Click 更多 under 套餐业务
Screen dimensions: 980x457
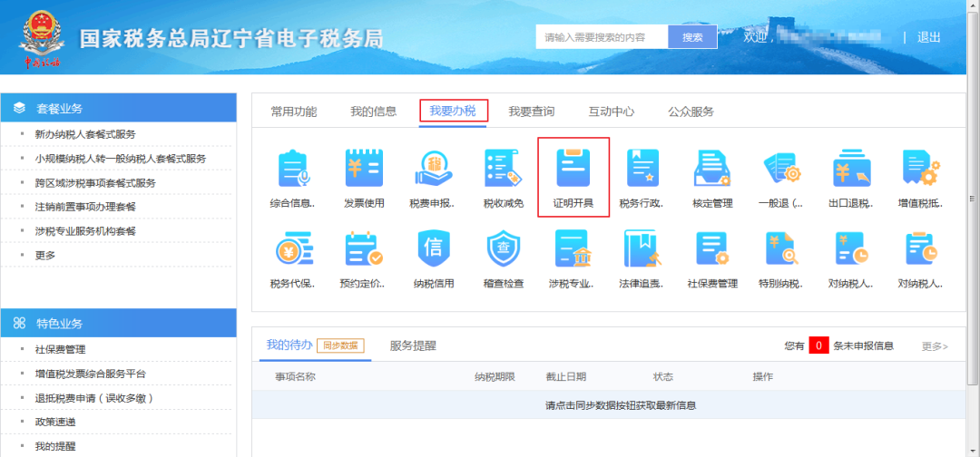[45, 255]
